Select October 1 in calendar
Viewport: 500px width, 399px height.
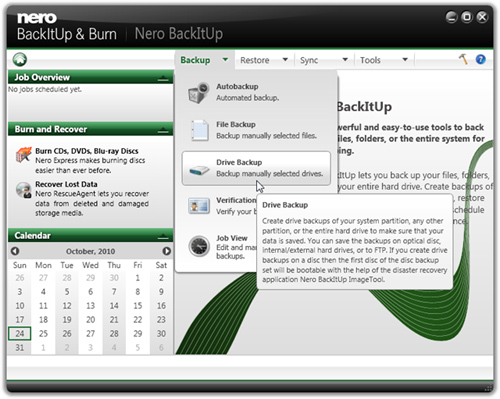[137, 278]
